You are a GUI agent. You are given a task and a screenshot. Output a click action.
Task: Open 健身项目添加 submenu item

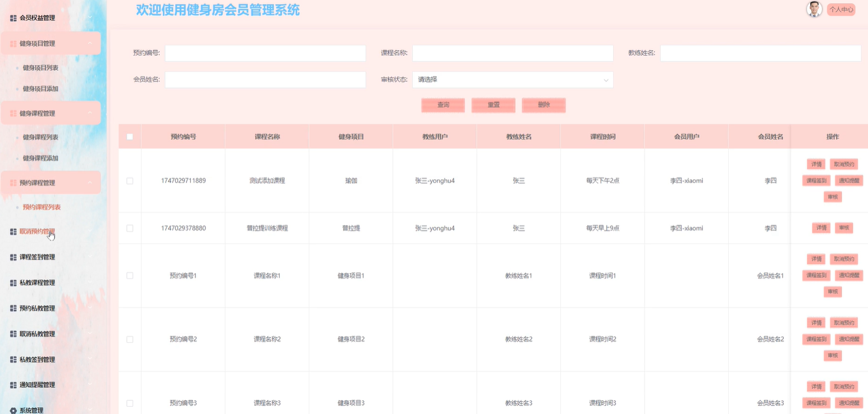(x=40, y=89)
